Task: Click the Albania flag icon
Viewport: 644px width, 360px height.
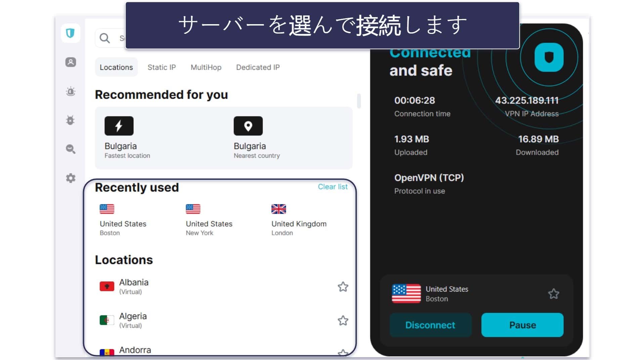Action: (107, 287)
